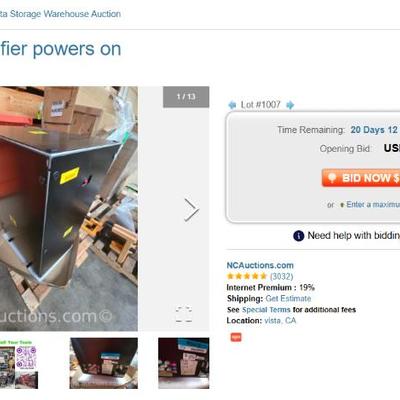The width and height of the screenshot is (400, 400).
Task: Open the NCAuctions.com seller link
Action: [260, 265]
